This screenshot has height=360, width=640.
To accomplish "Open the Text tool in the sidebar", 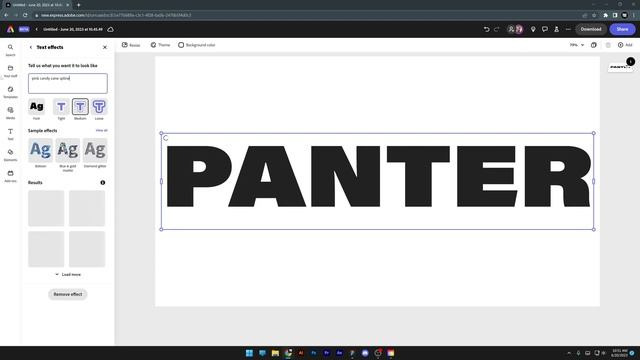I will point(10,134).
